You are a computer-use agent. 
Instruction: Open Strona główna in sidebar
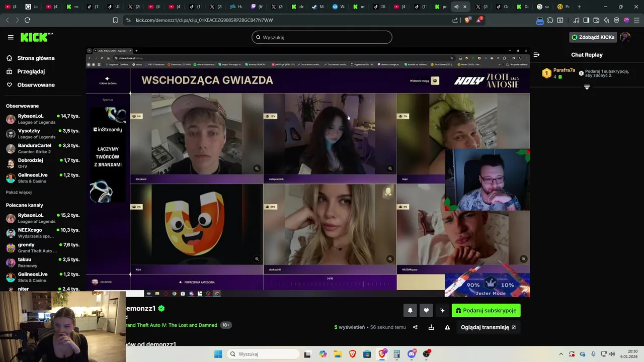click(x=36, y=58)
